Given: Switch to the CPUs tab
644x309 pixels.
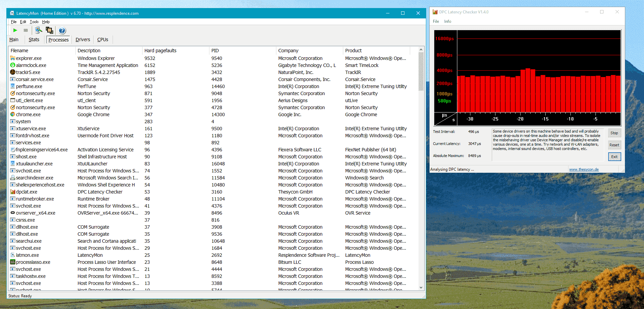Looking at the screenshot, I should [x=103, y=40].
